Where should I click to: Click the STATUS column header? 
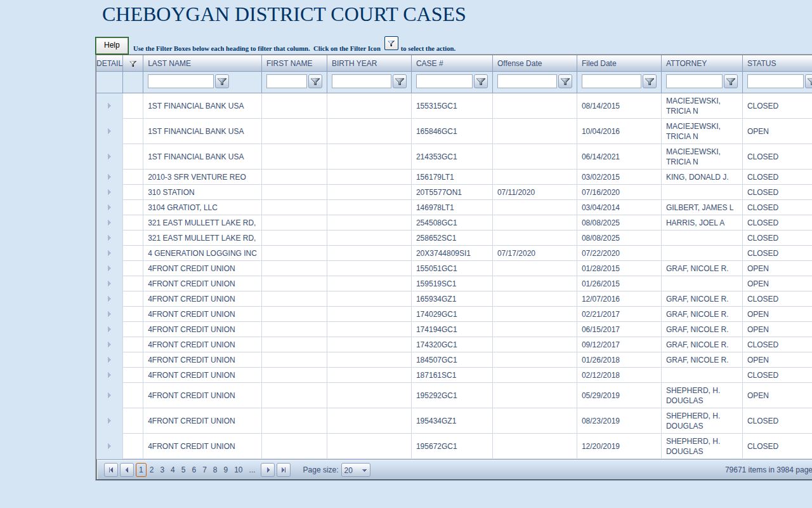761,63
